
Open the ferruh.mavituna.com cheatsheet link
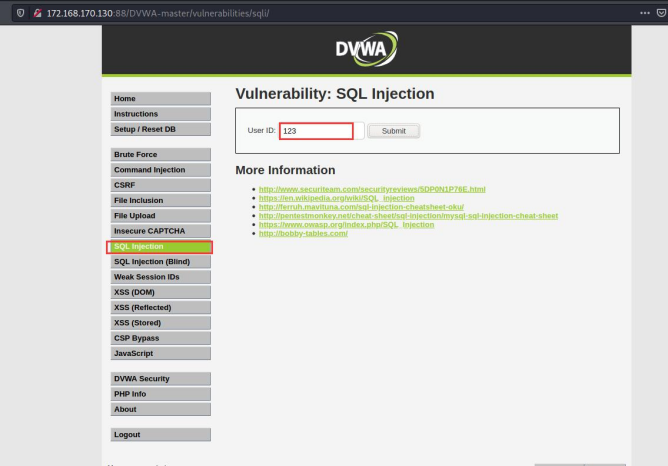point(361,207)
